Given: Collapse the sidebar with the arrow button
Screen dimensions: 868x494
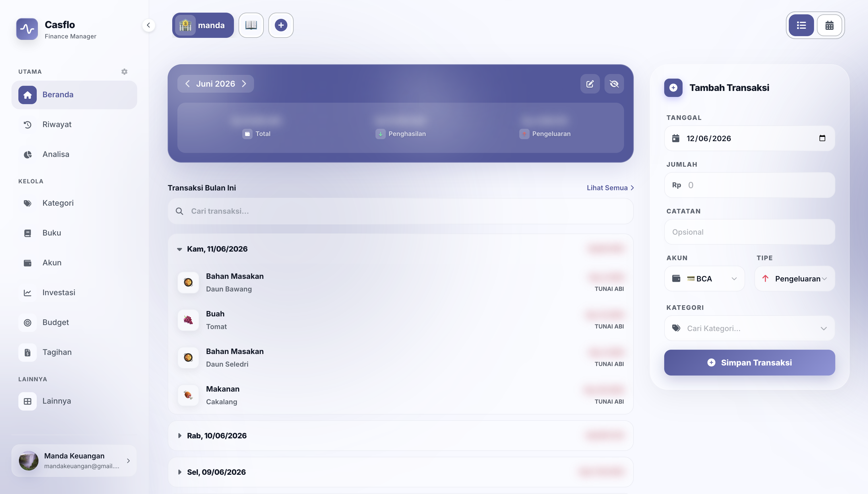Looking at the screenshot, I should 148,25.
